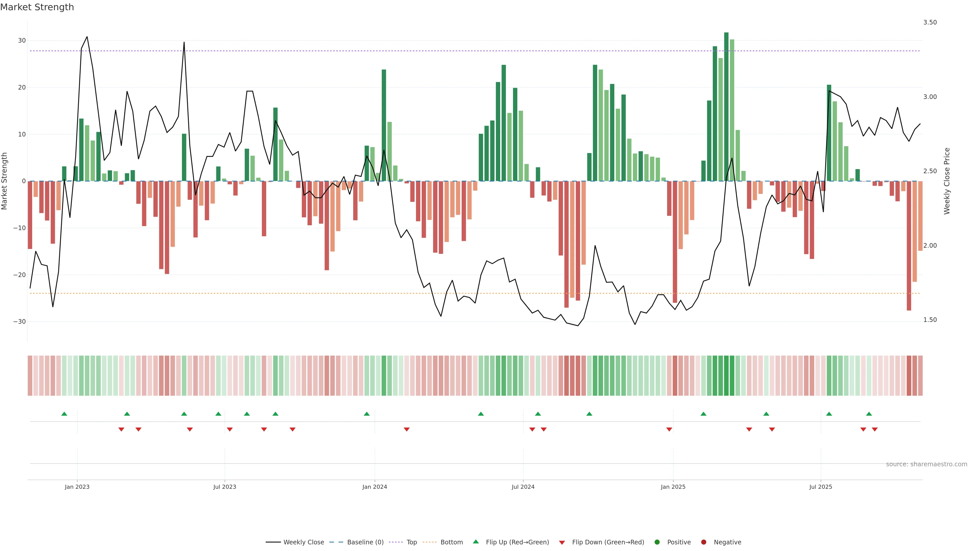
Task: Click the red Negative circle legend icon
Action: 703,542
